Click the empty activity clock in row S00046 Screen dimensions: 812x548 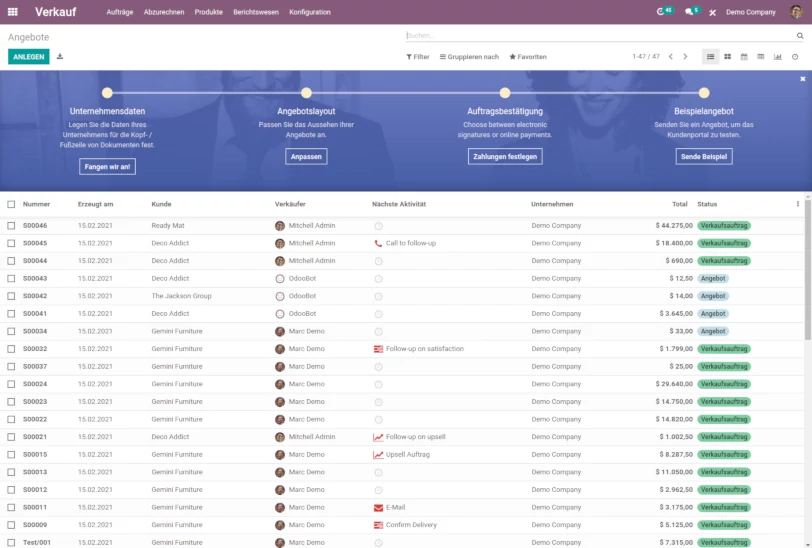point(378,226)
